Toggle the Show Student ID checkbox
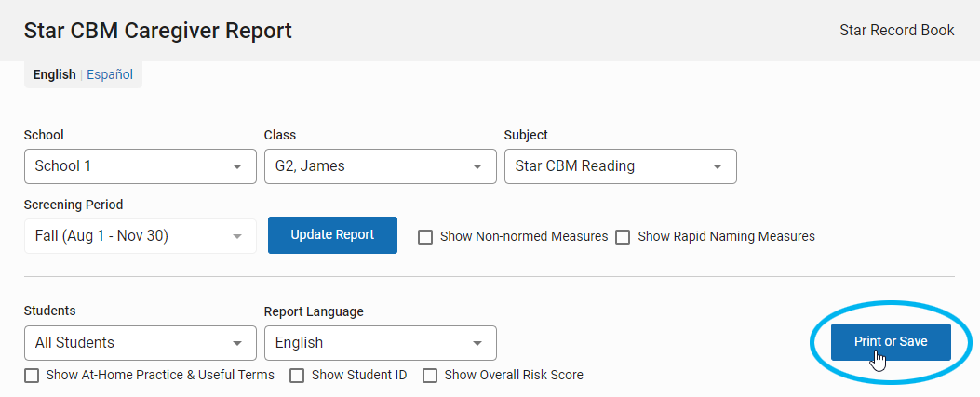This screenshot has height=397, width=980. pos(298,376)
